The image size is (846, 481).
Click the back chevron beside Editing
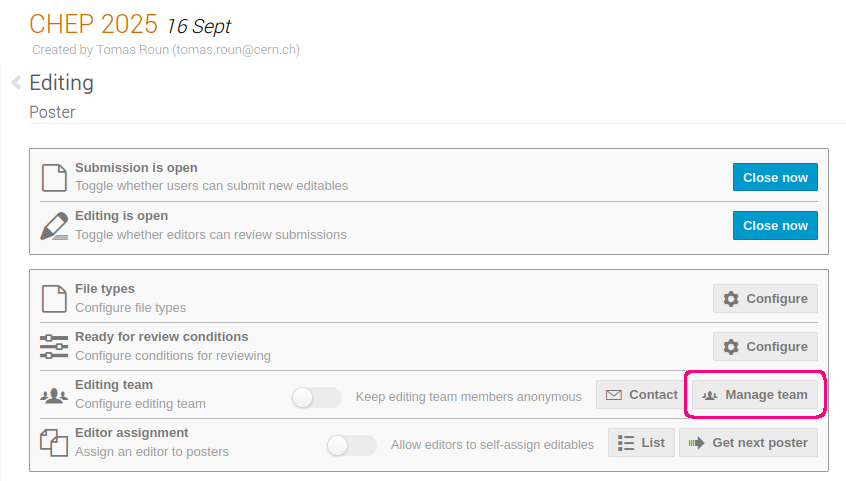[x=16, y=83]
